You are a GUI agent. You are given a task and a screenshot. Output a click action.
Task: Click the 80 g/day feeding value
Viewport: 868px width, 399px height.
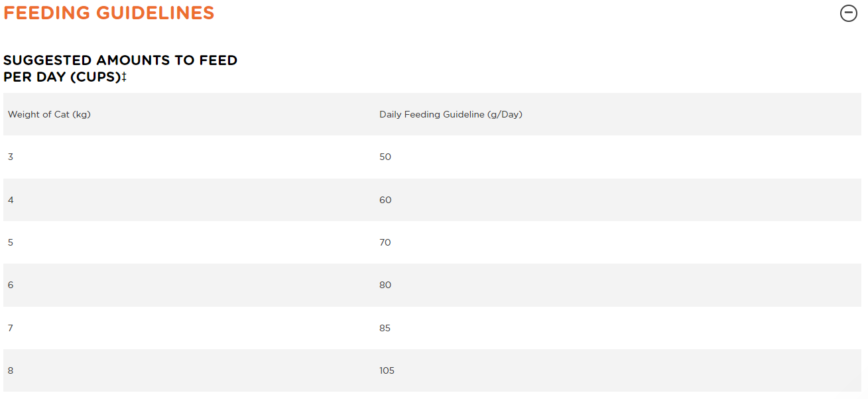click(x=385, y=285)
